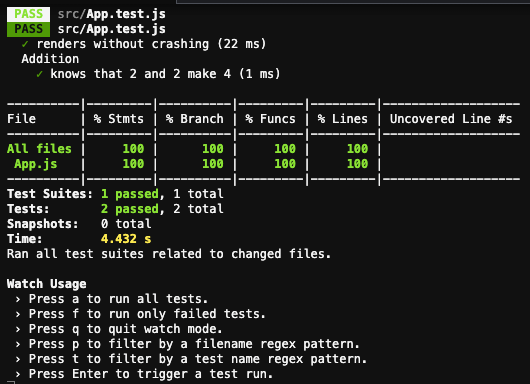Click 'Press t to filter by a test name regex pattern.'
Screen dimensions: 530x384
tap(198, 359)
